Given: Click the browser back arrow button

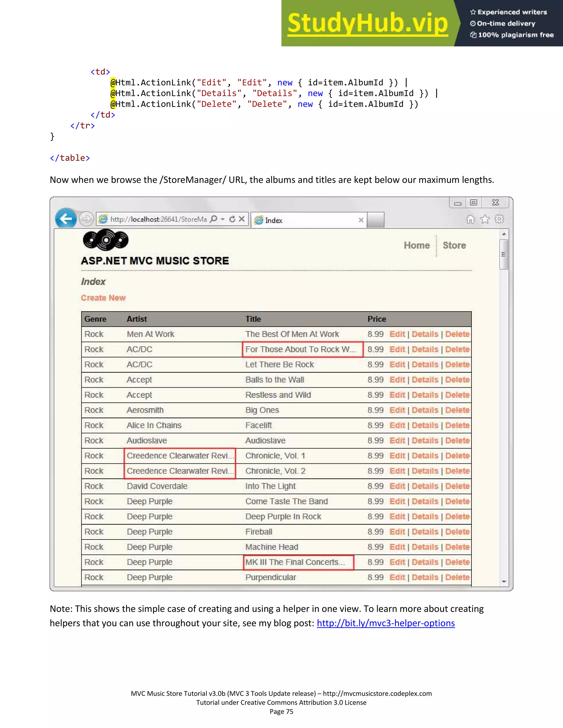Looking at the screenshot, I should click(x=66, y=219).
